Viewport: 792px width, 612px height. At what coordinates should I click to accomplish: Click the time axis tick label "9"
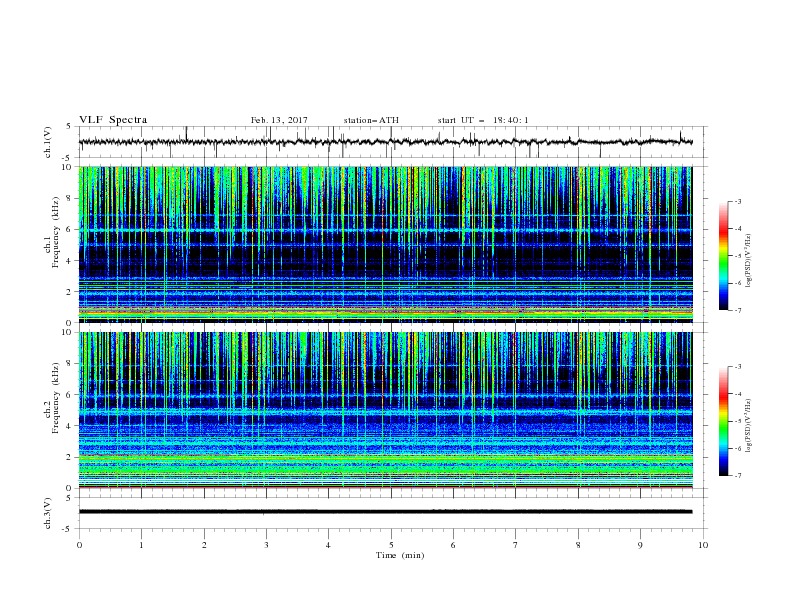point(640,545)
